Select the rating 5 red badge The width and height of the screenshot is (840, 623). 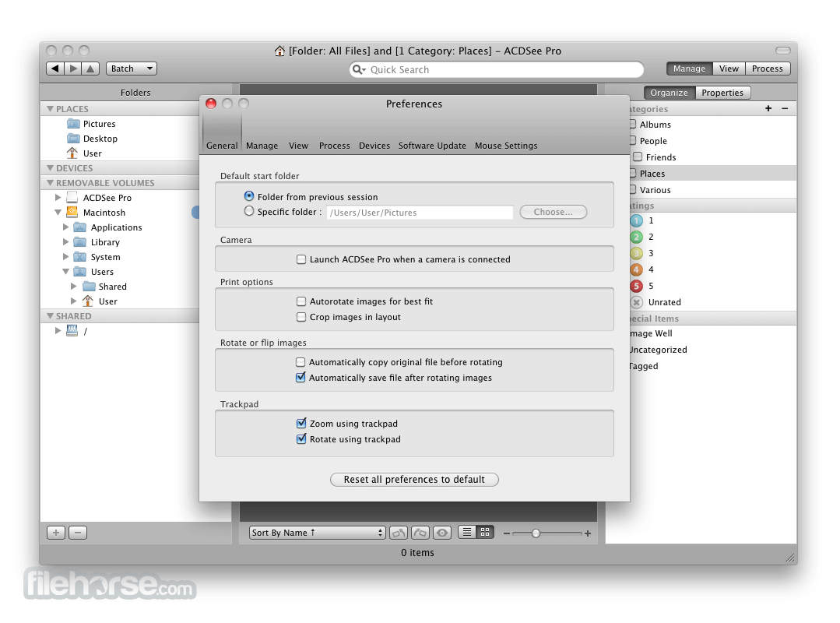637,286
